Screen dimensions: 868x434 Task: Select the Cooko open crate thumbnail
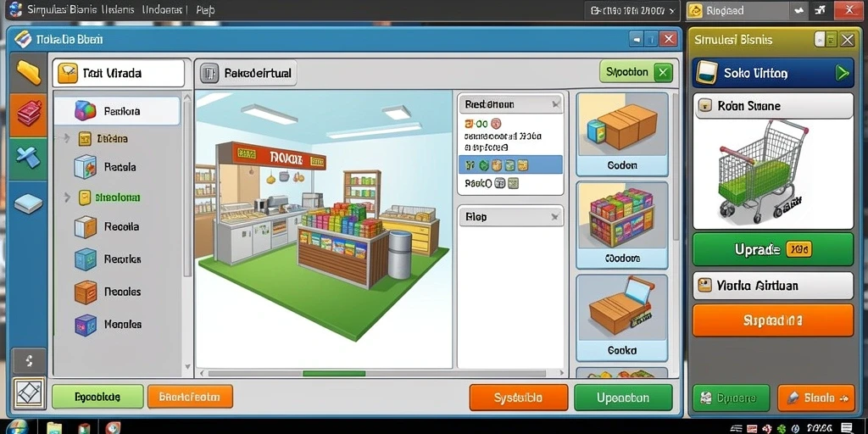click(x=622, y=318)
